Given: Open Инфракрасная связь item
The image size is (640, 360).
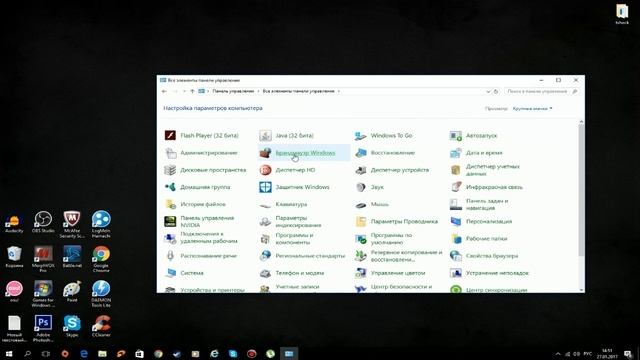Looking at the screenshot, I should 486,187.
